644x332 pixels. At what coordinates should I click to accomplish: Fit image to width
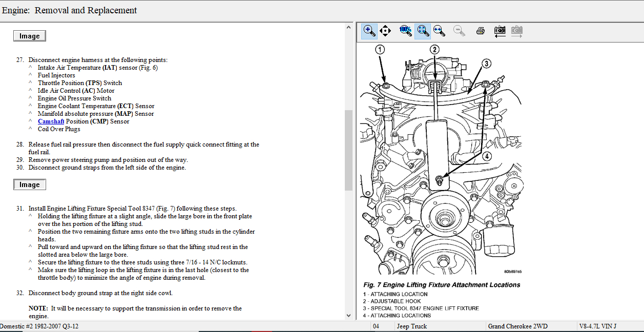click(x=439, y=31)
